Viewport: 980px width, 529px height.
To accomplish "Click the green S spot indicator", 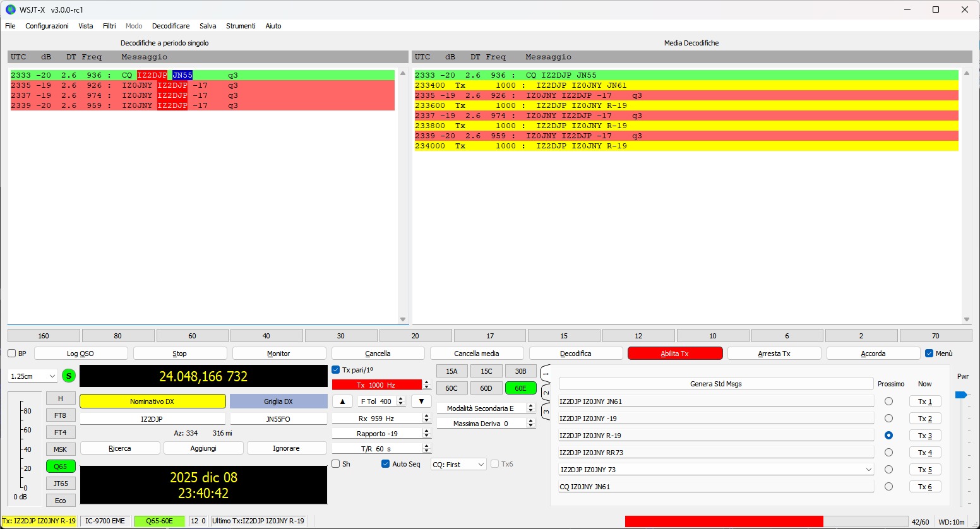I will (68, 376).
